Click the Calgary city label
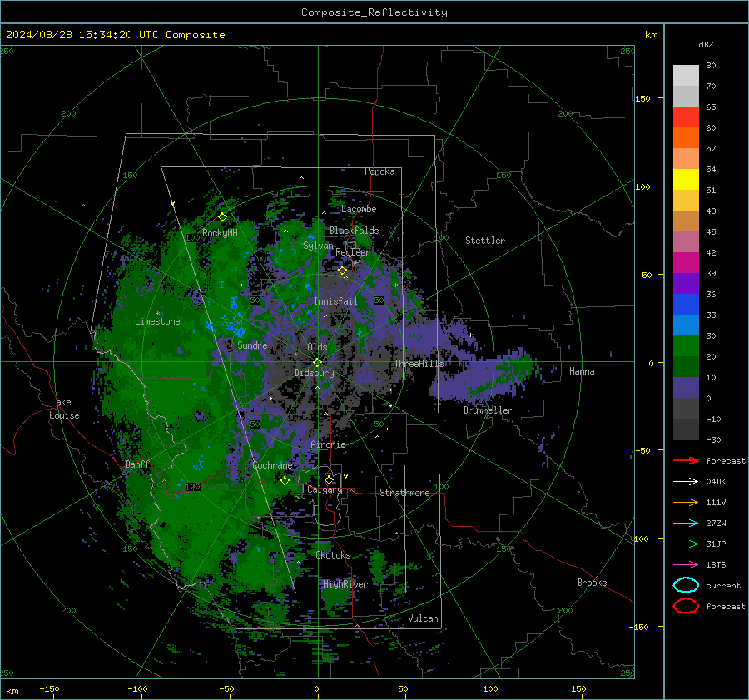 coord(325,489)
